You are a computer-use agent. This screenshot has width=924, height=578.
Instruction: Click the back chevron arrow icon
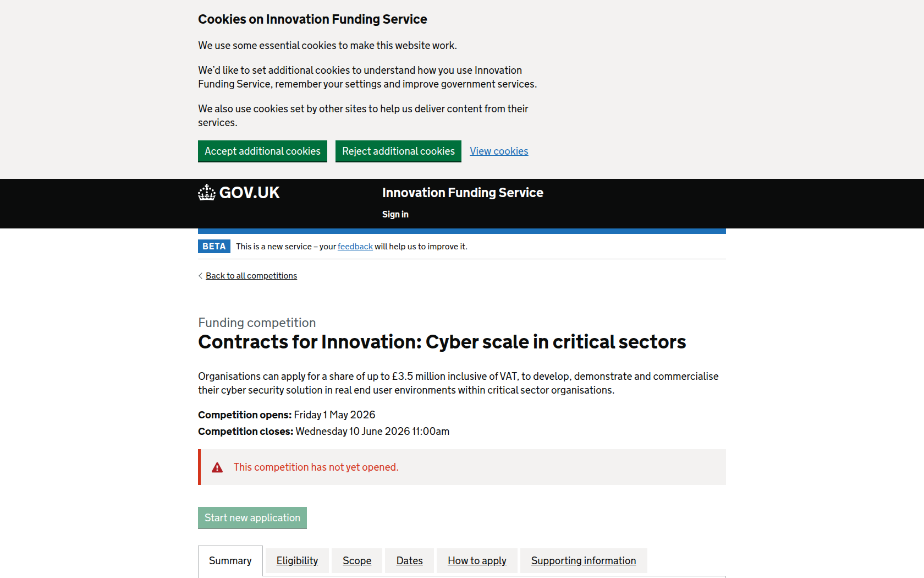pyautogui.click(x=200, y=276)
